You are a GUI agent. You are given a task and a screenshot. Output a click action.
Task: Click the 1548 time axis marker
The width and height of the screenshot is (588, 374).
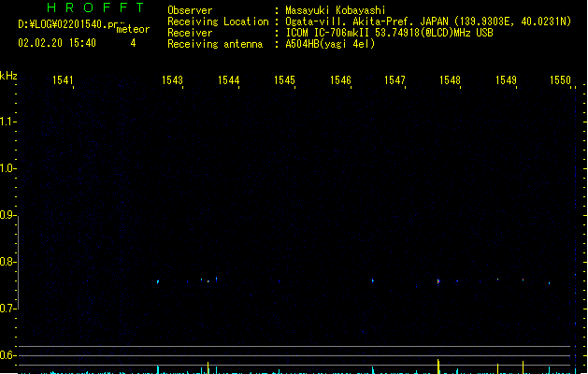tap(450, 80)
